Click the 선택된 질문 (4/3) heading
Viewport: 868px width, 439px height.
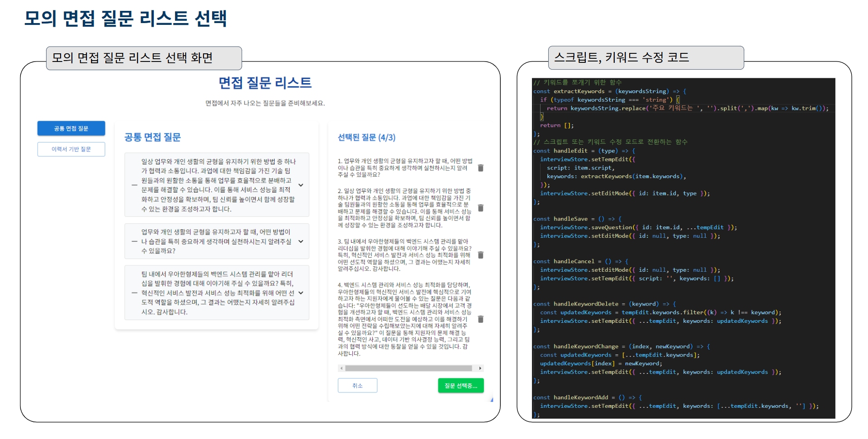point(366,137)
